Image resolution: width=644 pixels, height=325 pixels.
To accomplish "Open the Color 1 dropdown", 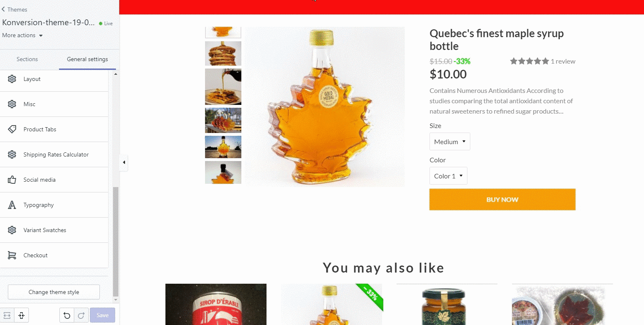I will [x=448, y=176].
